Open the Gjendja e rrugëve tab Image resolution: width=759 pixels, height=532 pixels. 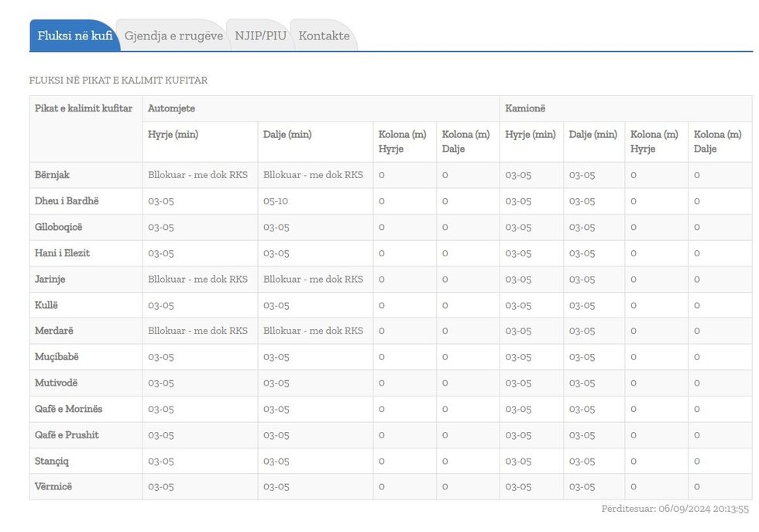[x=173, y=36]
